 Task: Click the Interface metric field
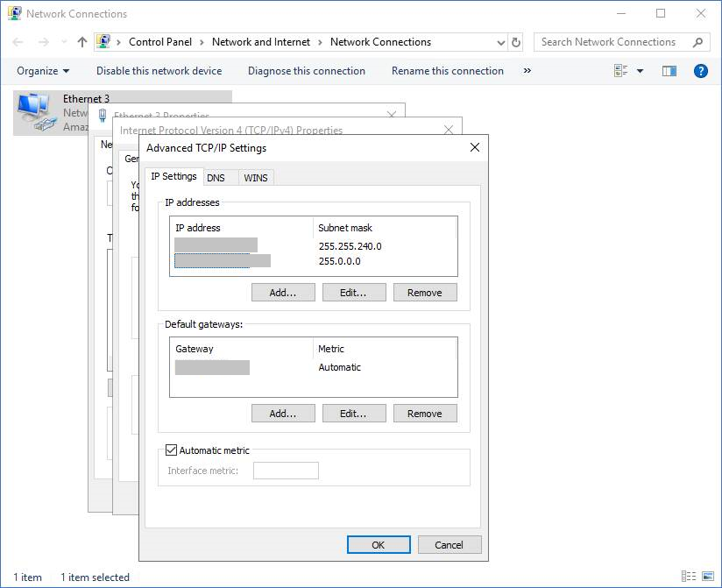pyautogui.click(x=286, y=471)
